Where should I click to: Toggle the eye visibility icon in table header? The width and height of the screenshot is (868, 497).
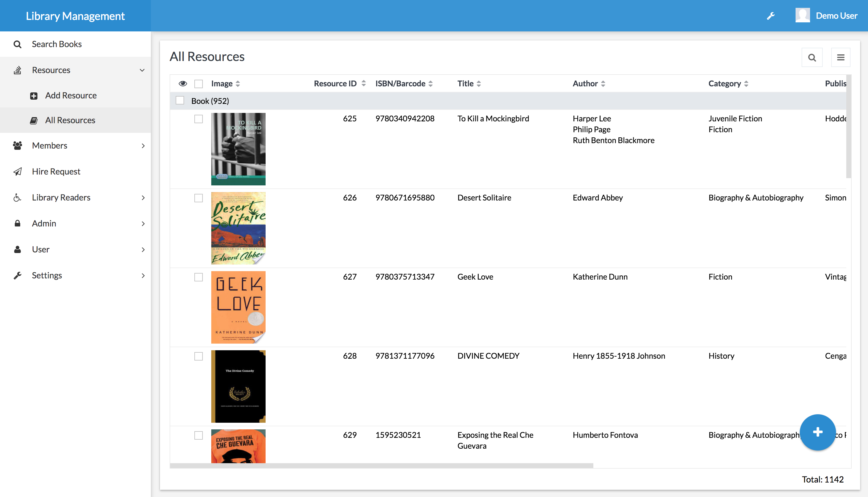tap(183, 84)
